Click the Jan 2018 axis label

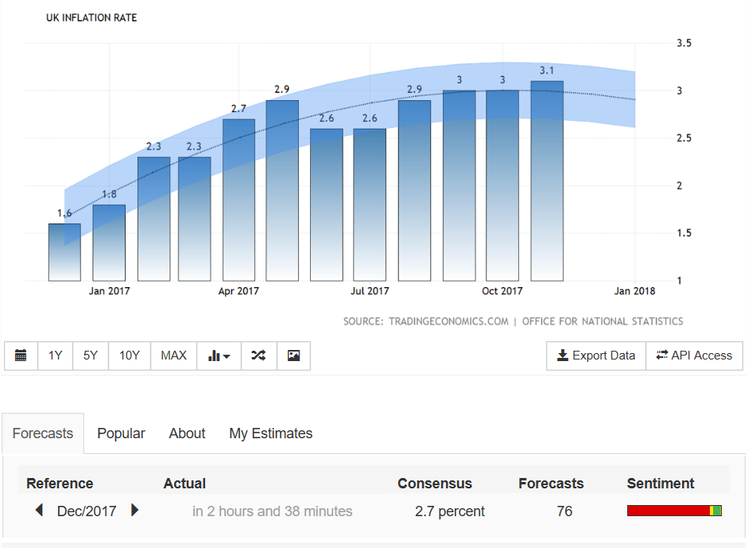[634, 291]
